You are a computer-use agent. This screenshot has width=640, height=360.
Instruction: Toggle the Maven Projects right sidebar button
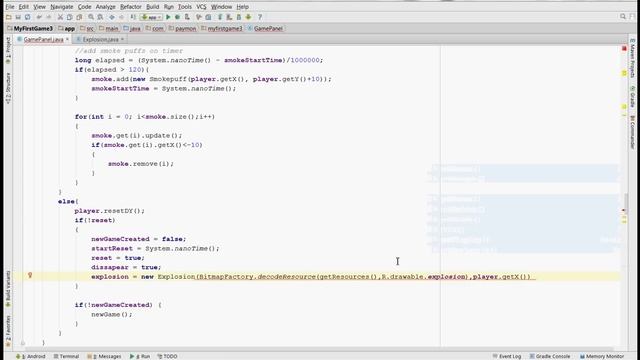click(632, 58)
